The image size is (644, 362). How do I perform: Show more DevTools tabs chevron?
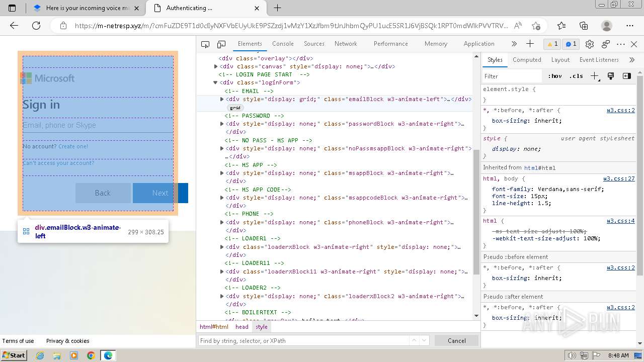click(x=514, y=44)
